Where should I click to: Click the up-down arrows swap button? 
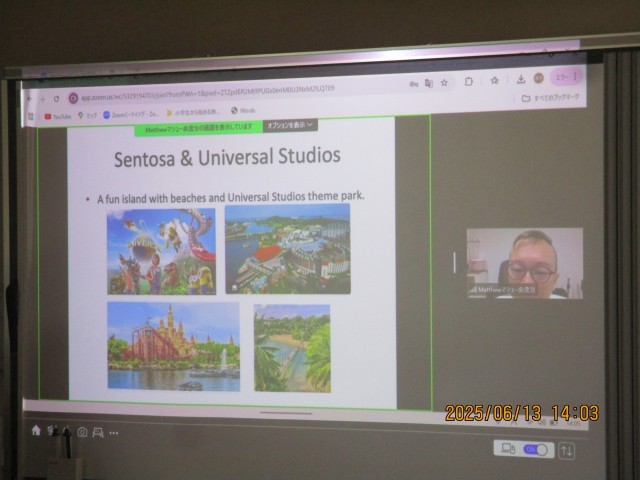567,451
